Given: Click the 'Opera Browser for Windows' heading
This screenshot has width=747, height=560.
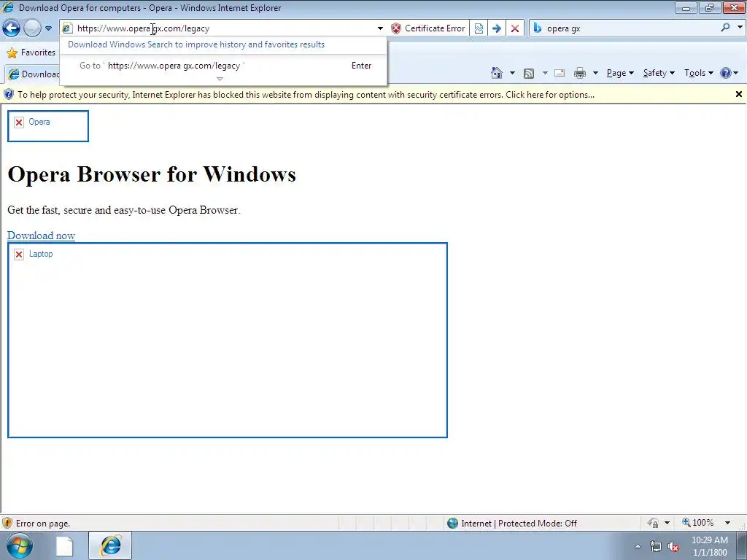Looking at the screenshot, I should point(152,174).
